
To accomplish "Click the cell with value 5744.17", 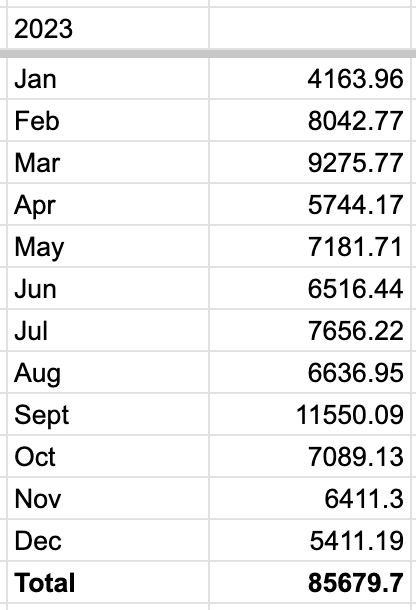I will coord(310,205).
